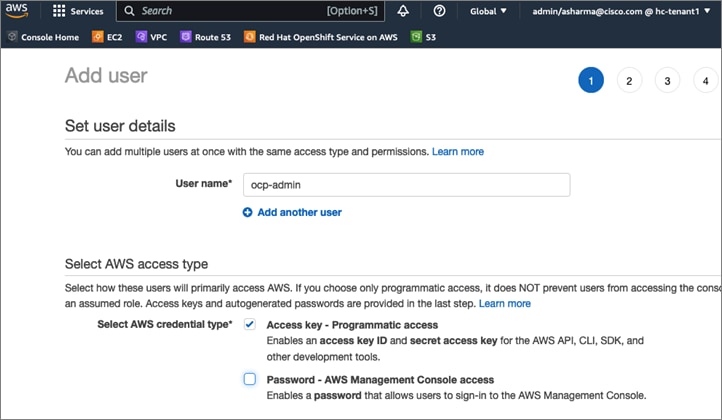Click the EC2 service icon
This screenshot has width=722, height=420.
(97, 36)
